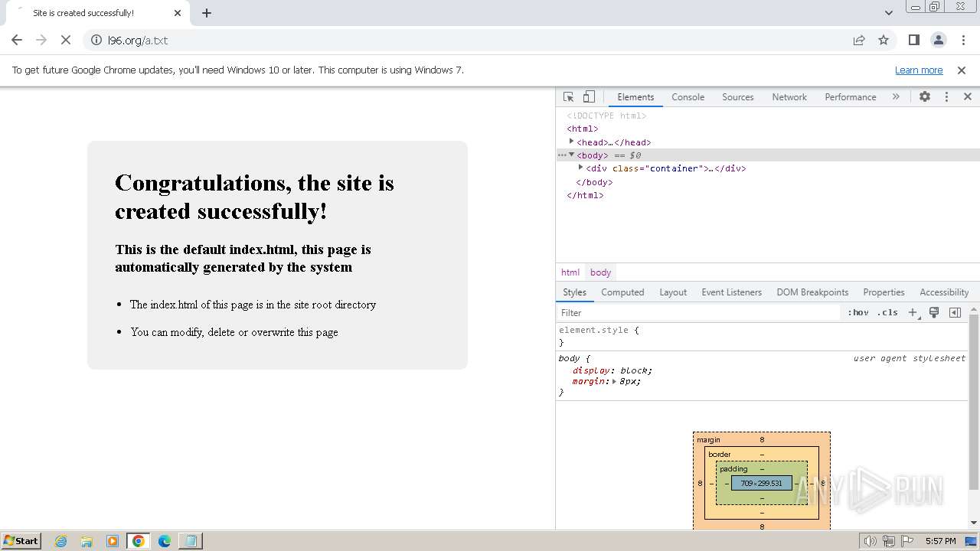
Task: Click the box model content size 709×299.531
Action: pos(761,483)
